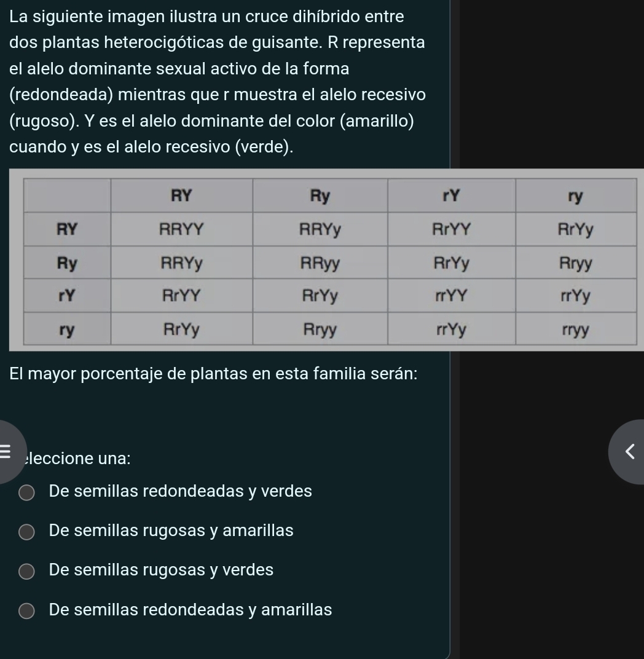Viewport: 644px width, 659px height.
Task: Choose 'De semillas rugosas y amarillas' radio button
Action: click(x=26, y=532)
